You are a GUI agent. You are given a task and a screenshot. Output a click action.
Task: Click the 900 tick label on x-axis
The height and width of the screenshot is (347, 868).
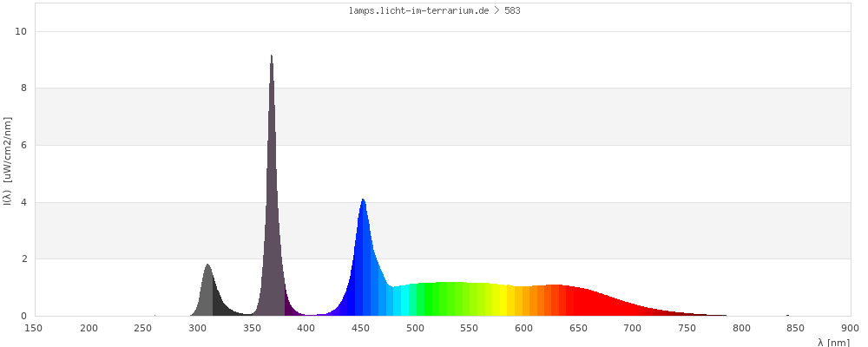(x=850, y=328)
